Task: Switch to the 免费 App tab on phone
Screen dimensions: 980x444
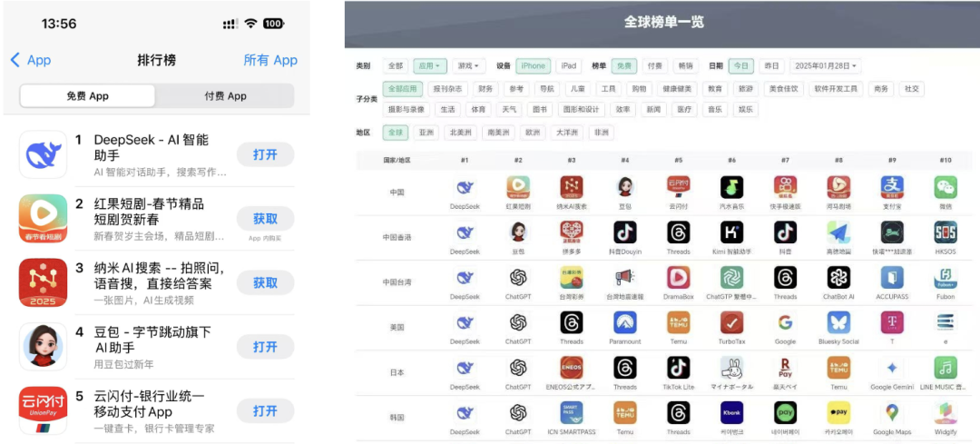Action: (x=87, y=95)
